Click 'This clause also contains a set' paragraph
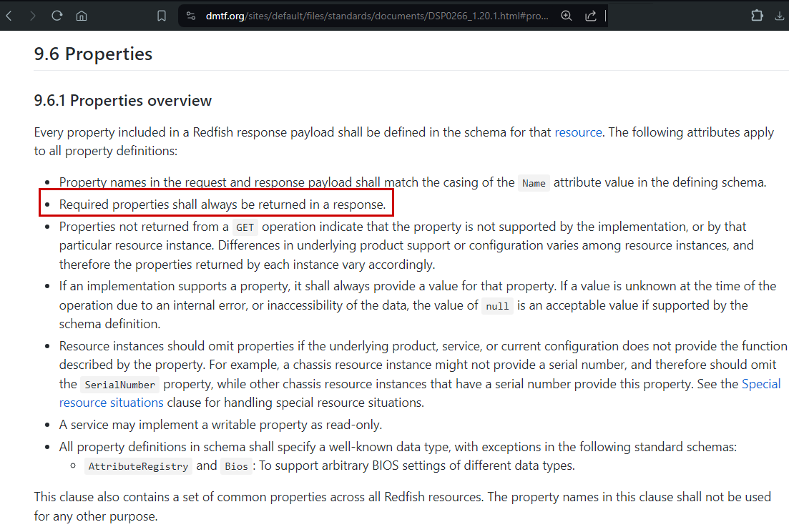Viewport: 789px width, 532px height. 402,506
